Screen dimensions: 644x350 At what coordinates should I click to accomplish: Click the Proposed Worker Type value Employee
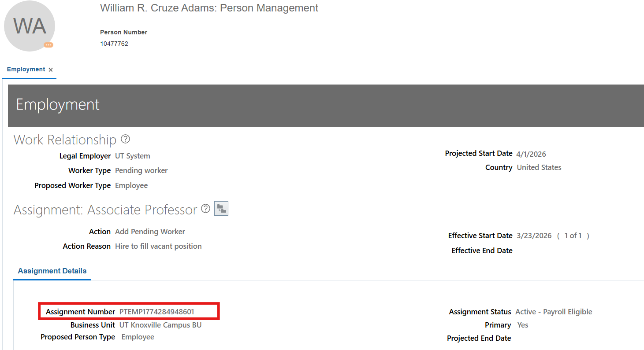click(131, 185)
